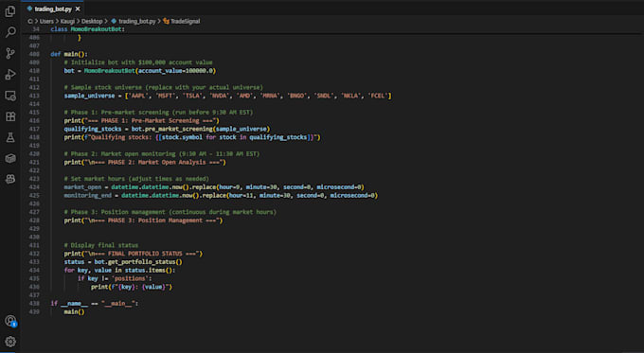
Task: Jump to sticky line class MomoBreakoutBot
Action: click(x=87, y=29)
